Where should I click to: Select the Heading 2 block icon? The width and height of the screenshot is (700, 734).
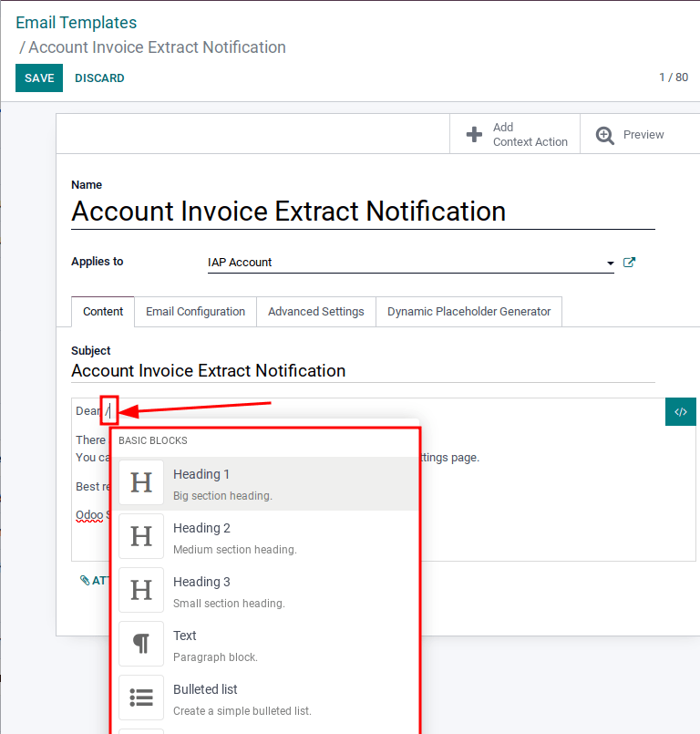point(141,536)
